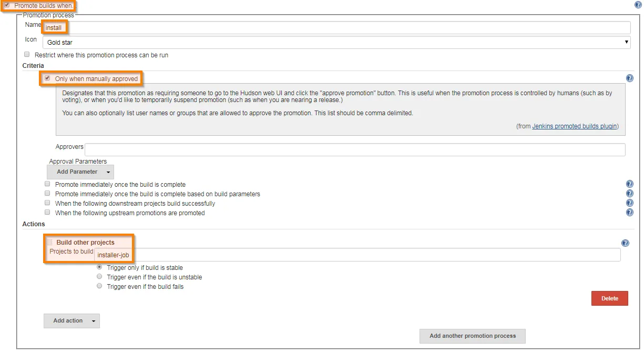
Task: Select Trigger even if the build fails
Action: pyautogui.click(x=99, y=286)
